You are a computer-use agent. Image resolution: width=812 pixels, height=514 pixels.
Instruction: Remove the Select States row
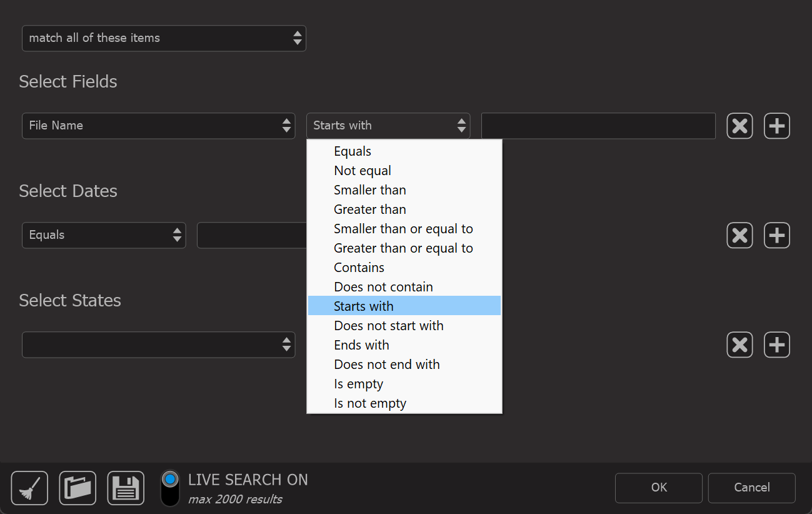click(739, 345)
